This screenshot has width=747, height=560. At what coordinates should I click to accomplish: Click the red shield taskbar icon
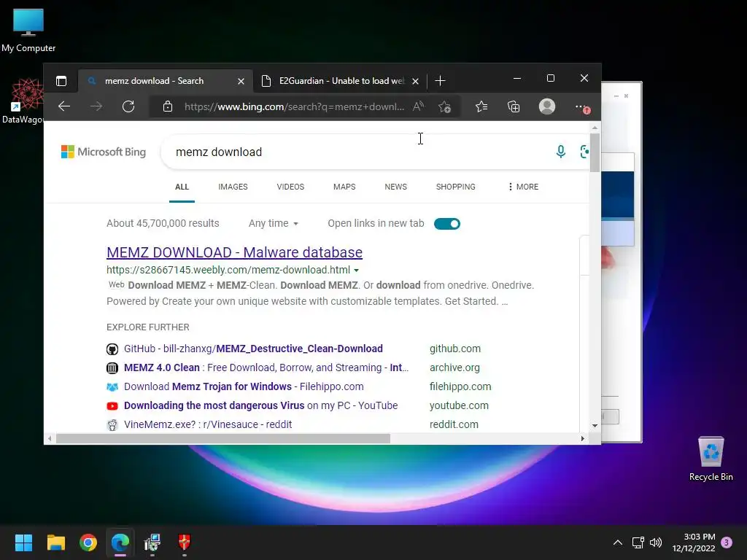pyautogui.click(x=185, y=542)
